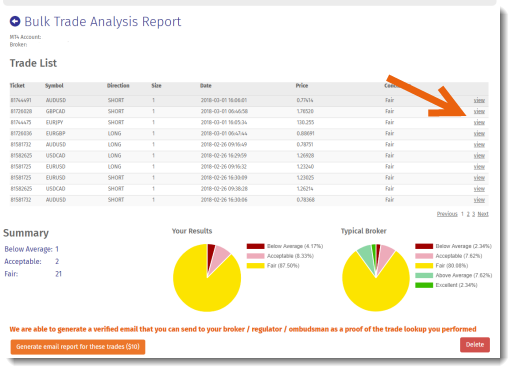Click the Typical Broker pie chart

coord(376,278)
